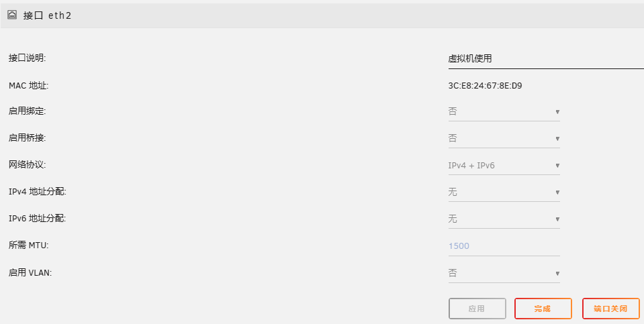Viewport: 644px width, 324px height.
Task: Click the 接口 eth2 header title
Action: 47,15
